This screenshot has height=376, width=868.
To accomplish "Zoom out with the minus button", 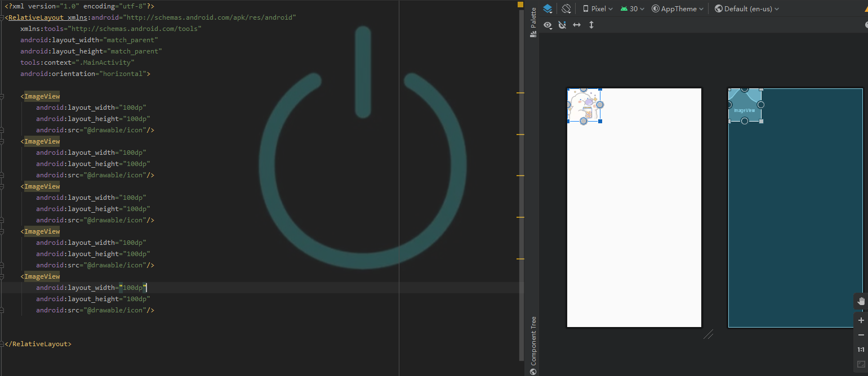I will [x=861, y=335].
